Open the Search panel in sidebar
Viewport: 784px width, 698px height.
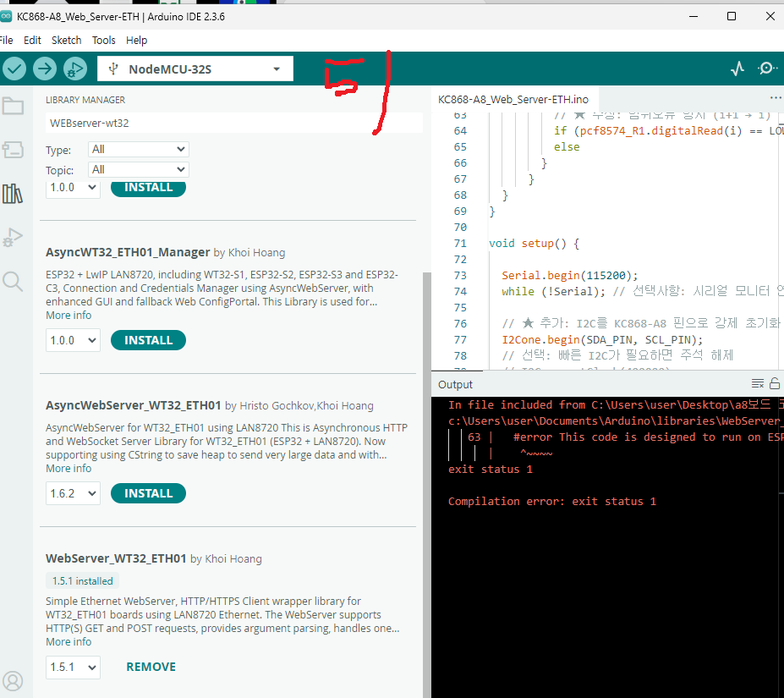[13, 281]
